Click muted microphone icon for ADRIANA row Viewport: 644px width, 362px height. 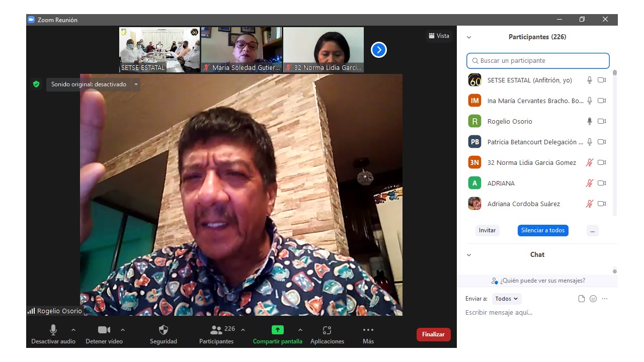(590, 183)
